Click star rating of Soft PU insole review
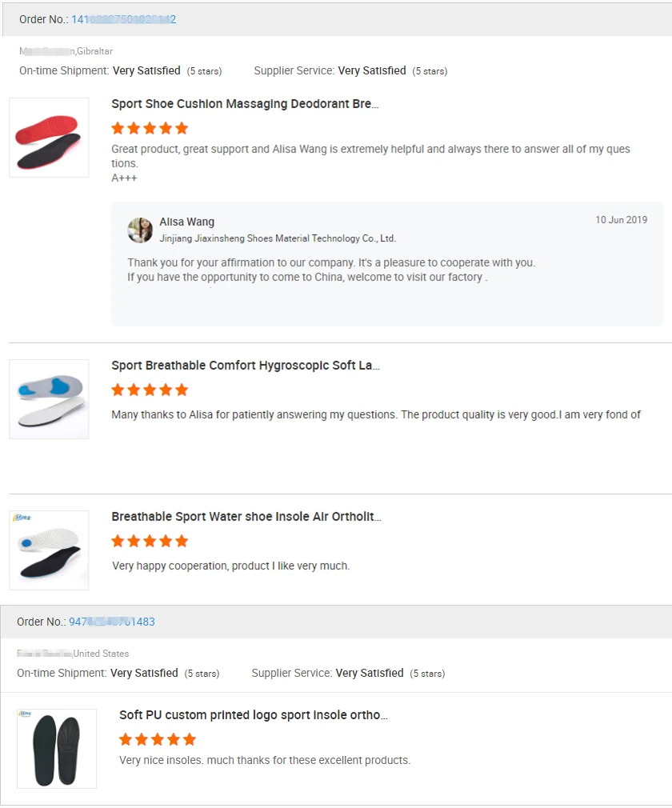The width and height of the screenshot is (672, 808). (x=158, y=739)
